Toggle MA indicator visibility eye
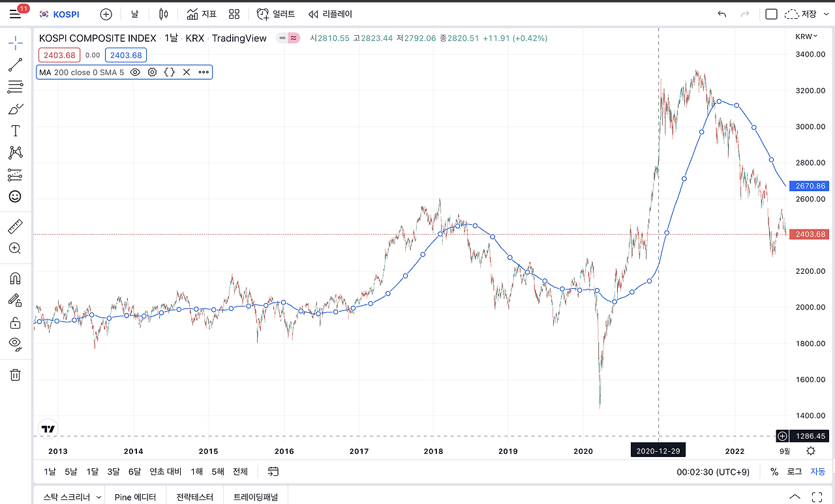 pos(135,72)
